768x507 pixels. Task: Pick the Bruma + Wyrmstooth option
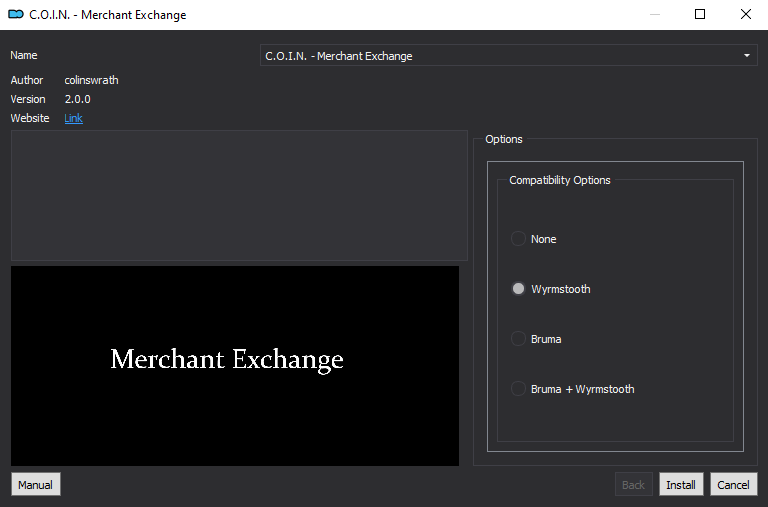pyautogui.click(x=573, y=389)
